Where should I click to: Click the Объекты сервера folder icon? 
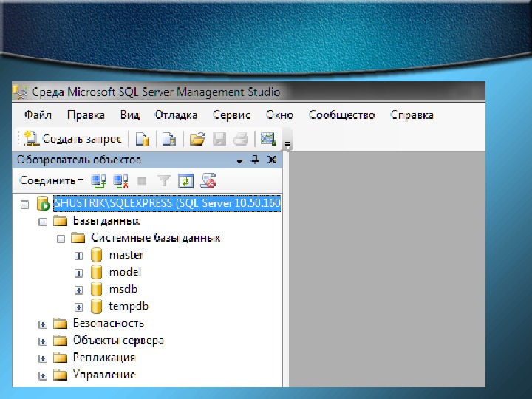pos(61,341)
